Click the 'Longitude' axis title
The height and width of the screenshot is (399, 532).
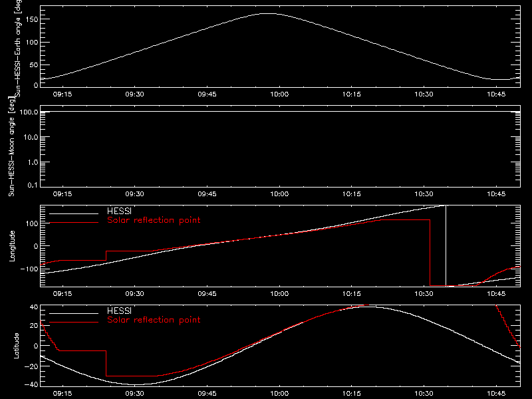[12, 246]
